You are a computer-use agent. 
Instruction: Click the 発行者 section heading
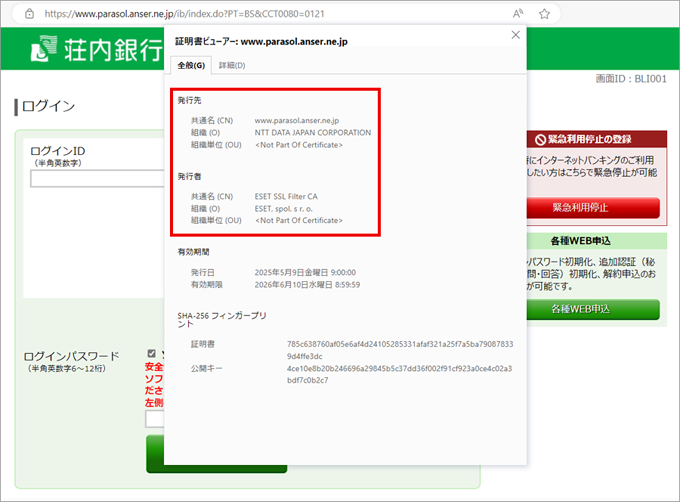[190, 176]
